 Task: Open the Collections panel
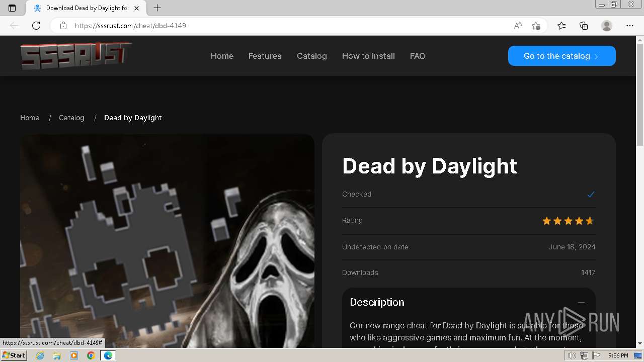point(584,26)
